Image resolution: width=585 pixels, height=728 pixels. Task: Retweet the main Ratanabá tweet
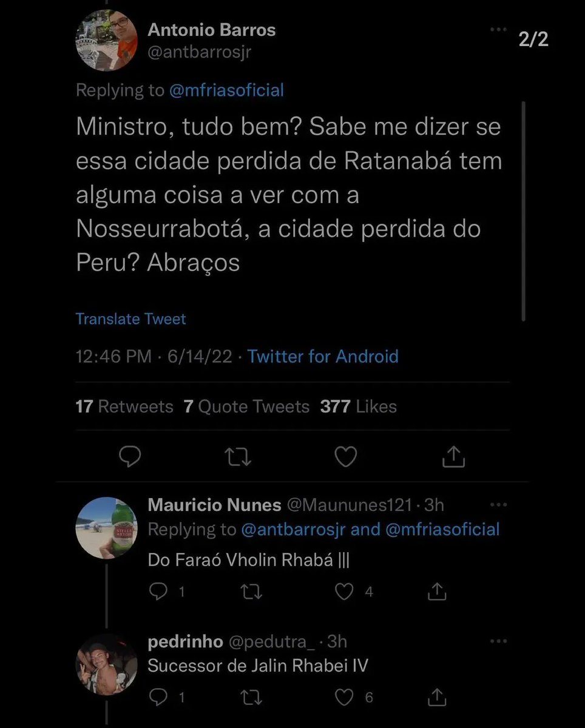(239, 456)
